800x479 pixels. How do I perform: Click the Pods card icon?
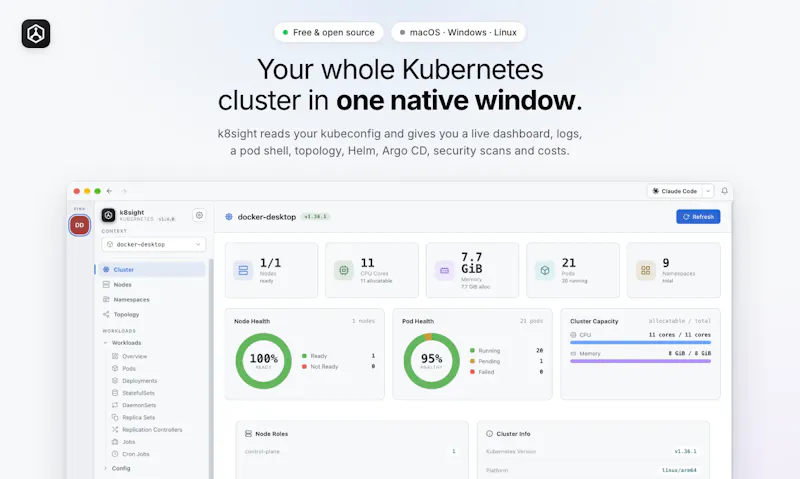tap(545, 270)
